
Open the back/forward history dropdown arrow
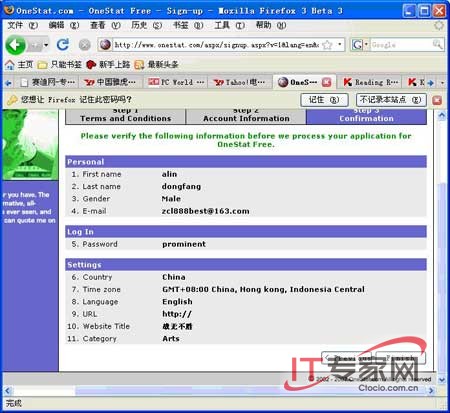click(x=46, y=45)
